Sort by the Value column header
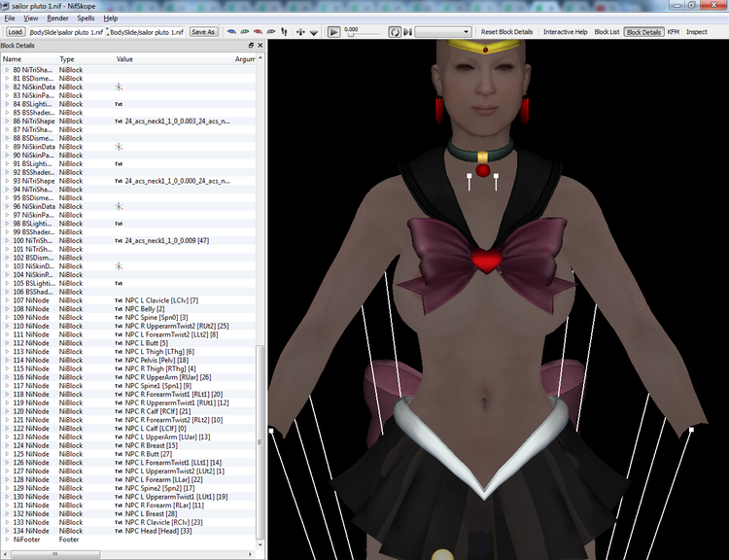Screen dimensions: 729x560 [x=174, y=59]
